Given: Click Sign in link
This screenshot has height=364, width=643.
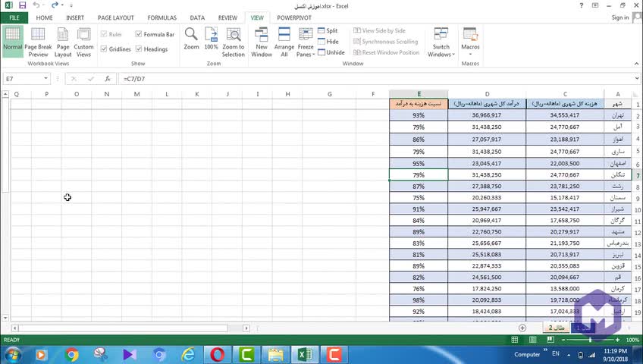Looking at the screenshot, I should pos(620,17).
